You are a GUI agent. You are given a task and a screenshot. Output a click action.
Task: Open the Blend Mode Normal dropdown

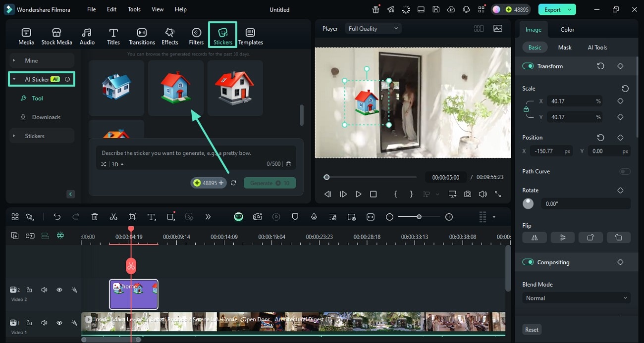tap(577, 298)
